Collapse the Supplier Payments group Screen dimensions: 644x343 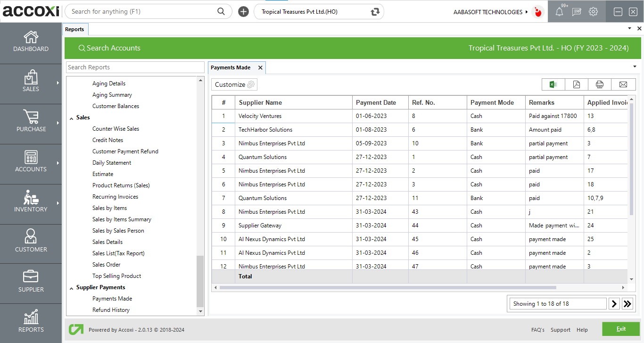[x=72, y=288]
